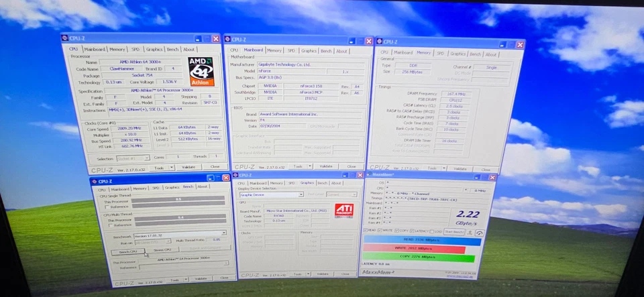This screenshot has width=644, height=297.
Task: Switch to the Bench tab in the CPU window
Action: 172,49
